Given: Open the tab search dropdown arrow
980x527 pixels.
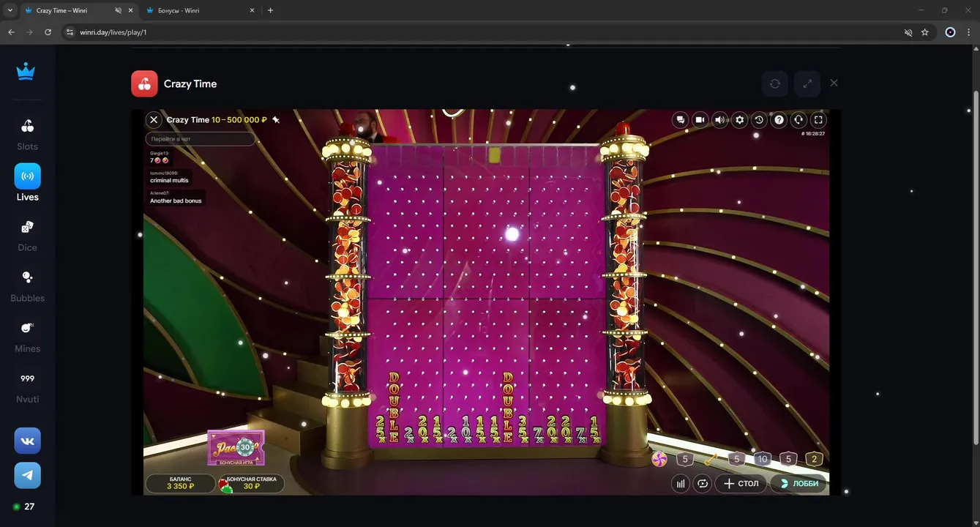Looking at the screenshot, I should [10, 10].
